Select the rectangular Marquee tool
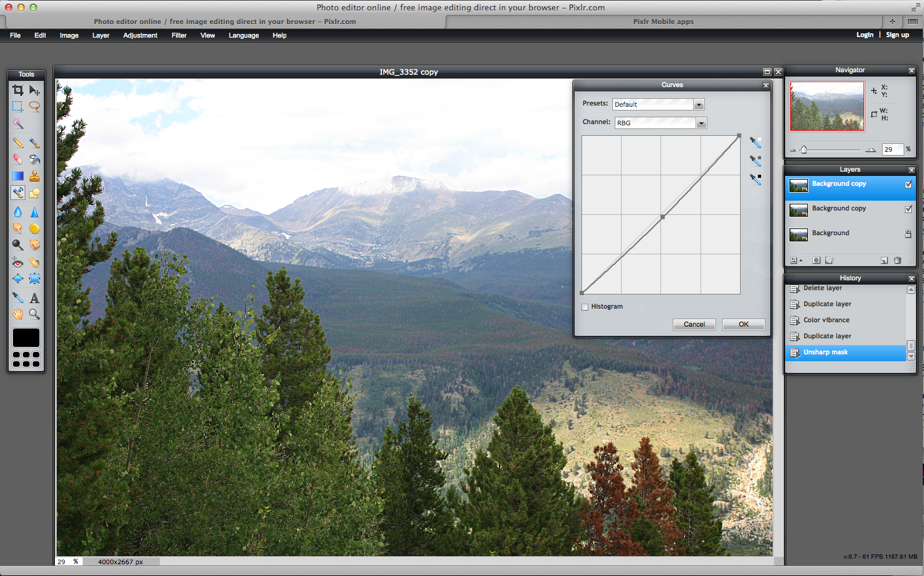This screenshot has height=576, width=924. pos(18,107)
